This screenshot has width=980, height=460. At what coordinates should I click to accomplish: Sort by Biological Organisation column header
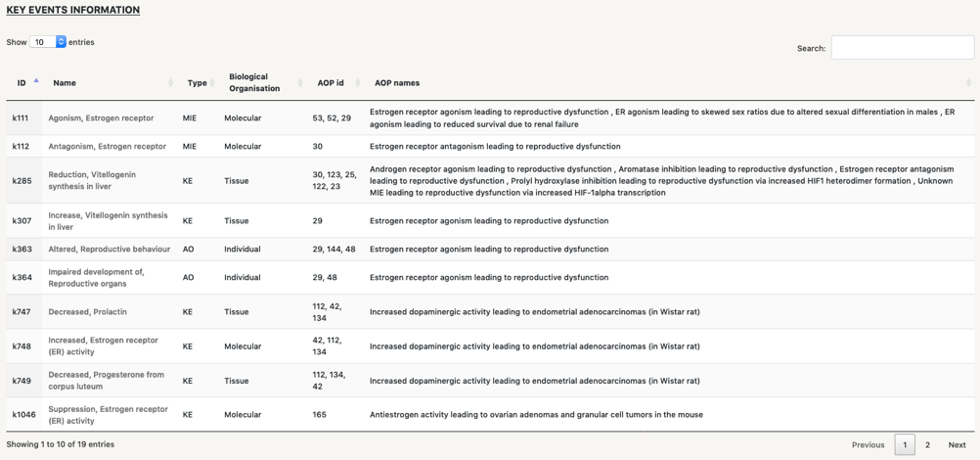(x=260, y=82)
